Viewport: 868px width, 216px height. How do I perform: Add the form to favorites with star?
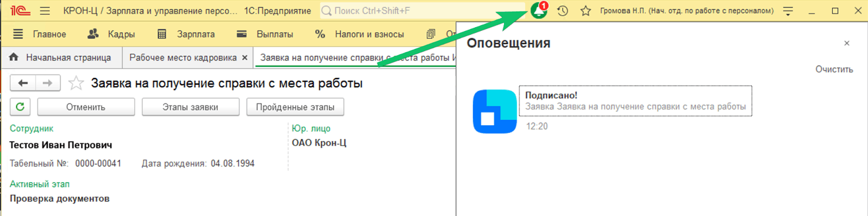[76, 83]
